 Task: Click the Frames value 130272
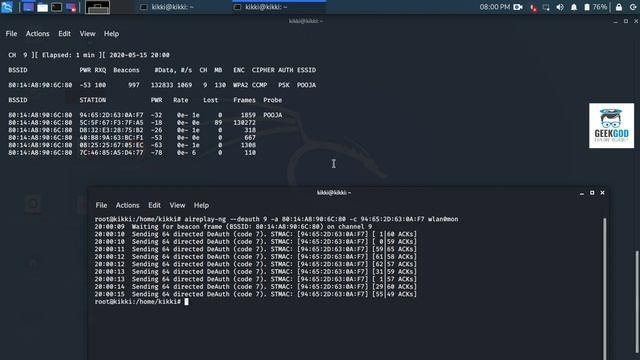(244, 122)
